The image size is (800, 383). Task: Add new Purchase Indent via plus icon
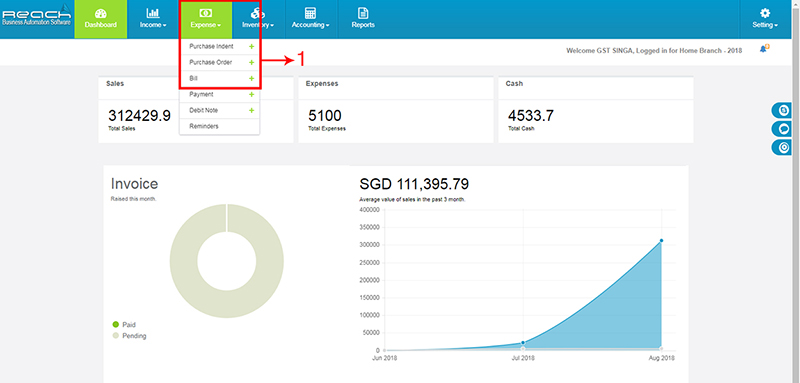pyautogui.click(x=251, y=46)
